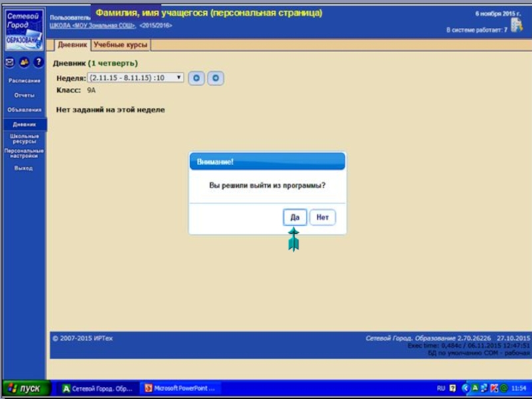This screenshot has height=399, width=532.
Task: Open the mail envelope icon in sidebar
Action: tap(9, 63)
